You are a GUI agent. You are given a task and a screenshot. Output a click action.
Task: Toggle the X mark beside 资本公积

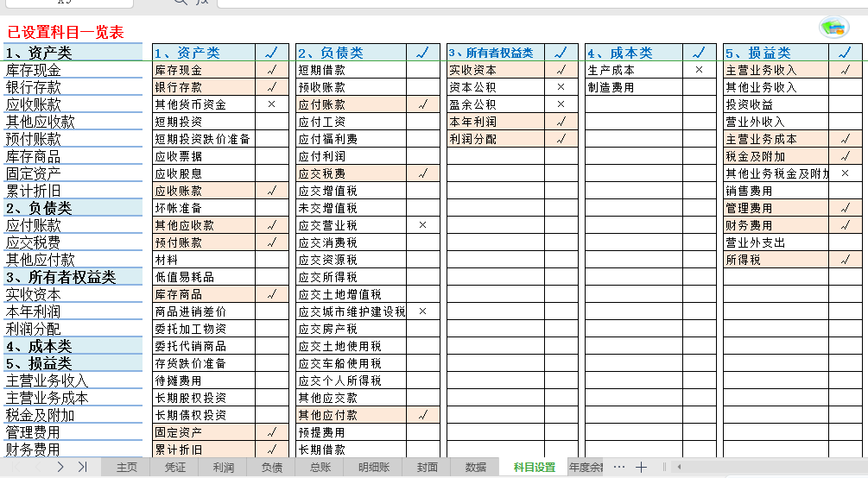point(561,87)
